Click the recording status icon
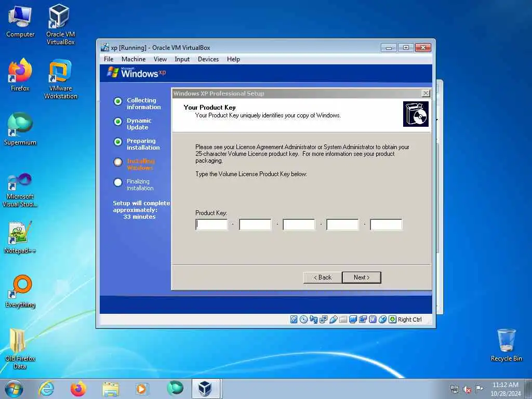Image resolution: width=532 pixels, height=399 pixels. (x=363, y=320)
